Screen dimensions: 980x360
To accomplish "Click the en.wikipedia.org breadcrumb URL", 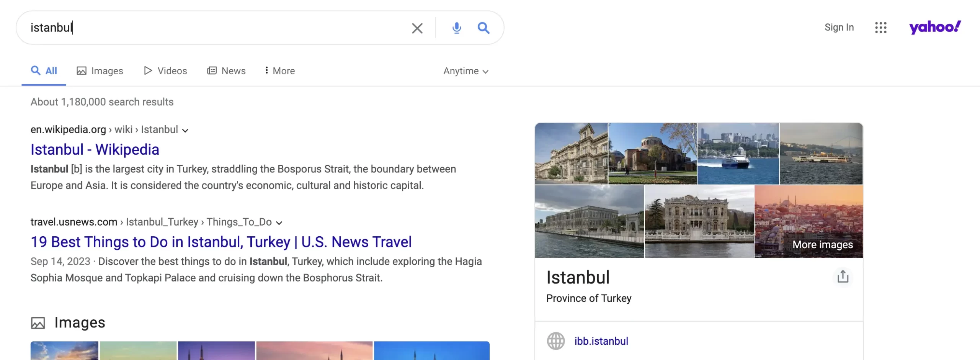I will (x=104, y=129).
